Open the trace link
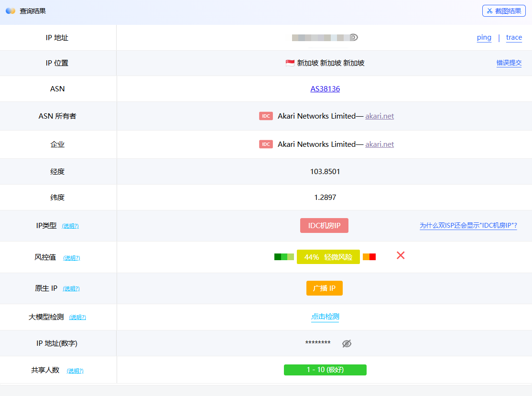 pos(514,37)
